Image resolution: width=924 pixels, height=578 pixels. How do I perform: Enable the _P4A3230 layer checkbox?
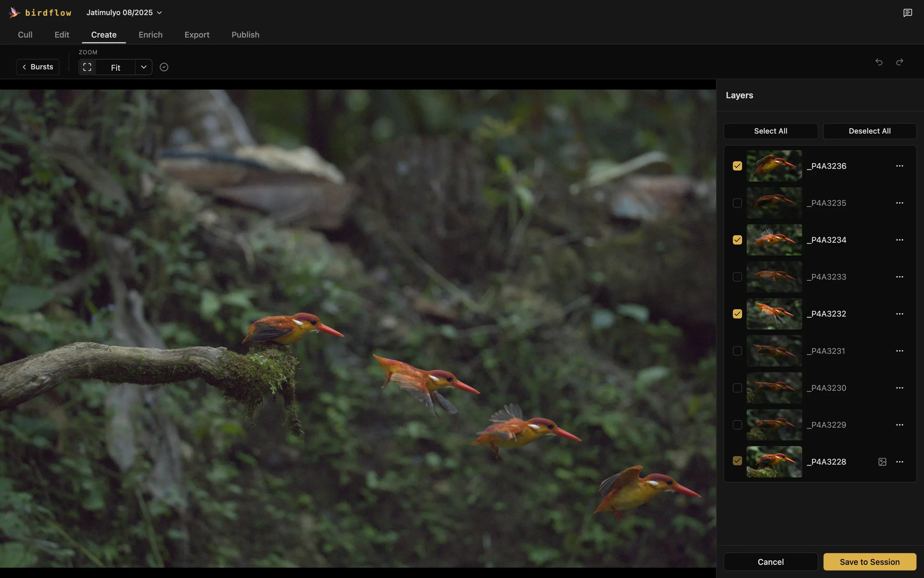click(737, 388)
